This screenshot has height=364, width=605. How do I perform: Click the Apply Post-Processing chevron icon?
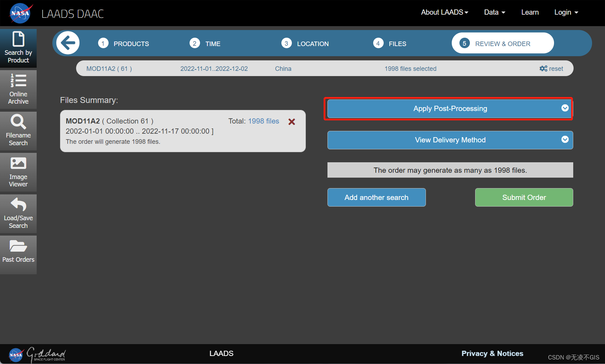click(x=565, y=108)
